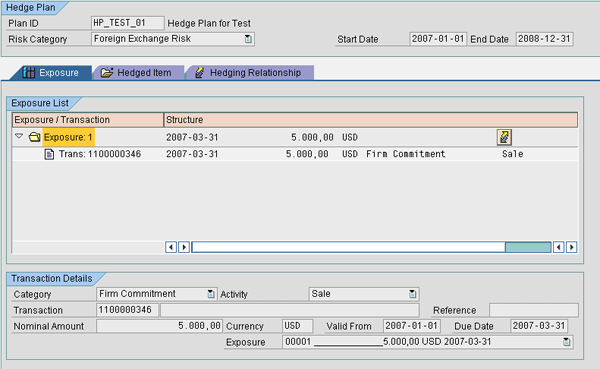The image size is (600, 369).
Task: Click the Start Date field
Action: click(438, 39)
